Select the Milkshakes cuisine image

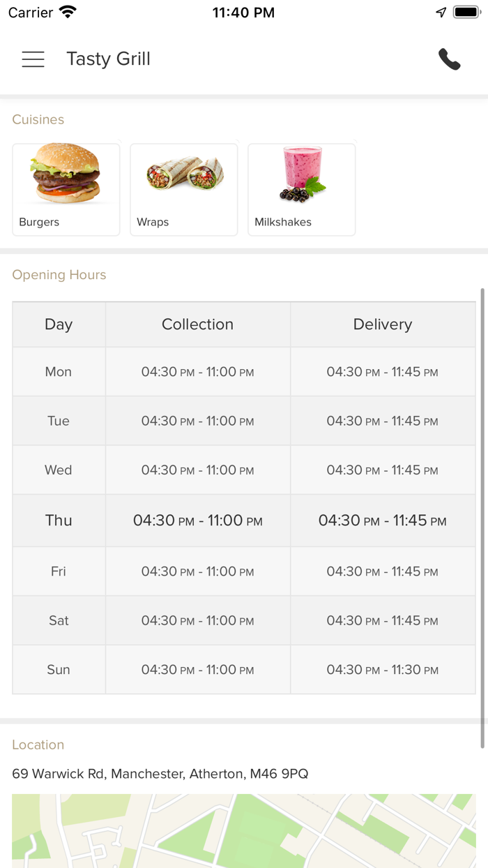pos(302,174)
